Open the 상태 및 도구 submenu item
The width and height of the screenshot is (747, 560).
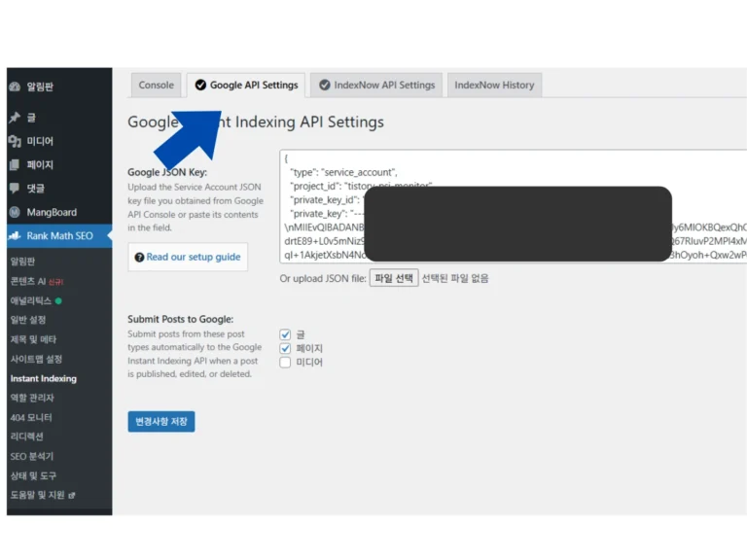click(x=33, y=475)
